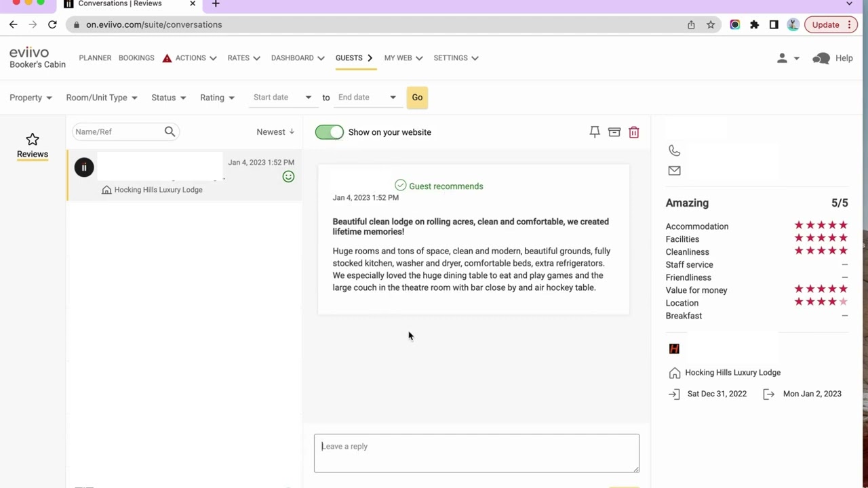
Task: Open browser extensions puzzle icon
Action: click(754, 24)
